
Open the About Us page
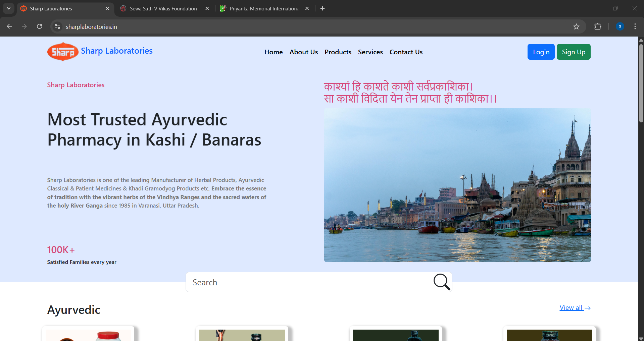pos(304,52)
